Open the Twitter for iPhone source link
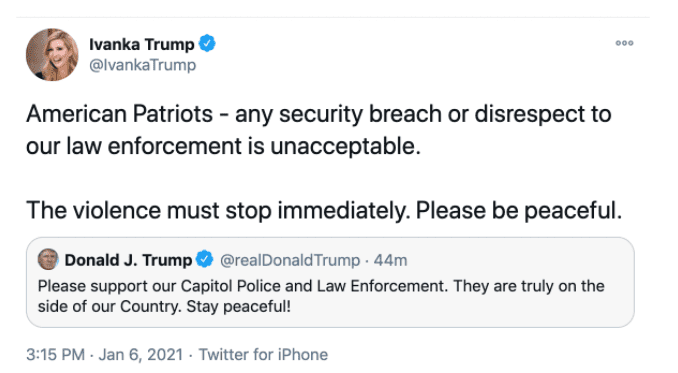678x373 pixels. click(x=263, y=354)
